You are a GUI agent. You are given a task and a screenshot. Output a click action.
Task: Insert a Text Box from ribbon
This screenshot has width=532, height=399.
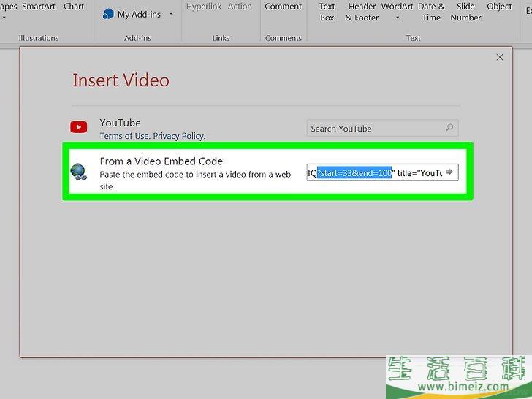coord(327,12)
